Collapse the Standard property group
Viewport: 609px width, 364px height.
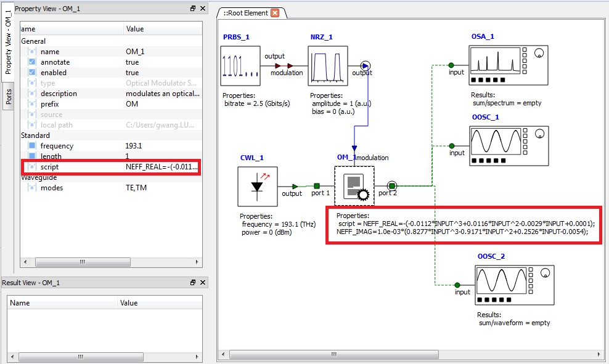point(35,135)
